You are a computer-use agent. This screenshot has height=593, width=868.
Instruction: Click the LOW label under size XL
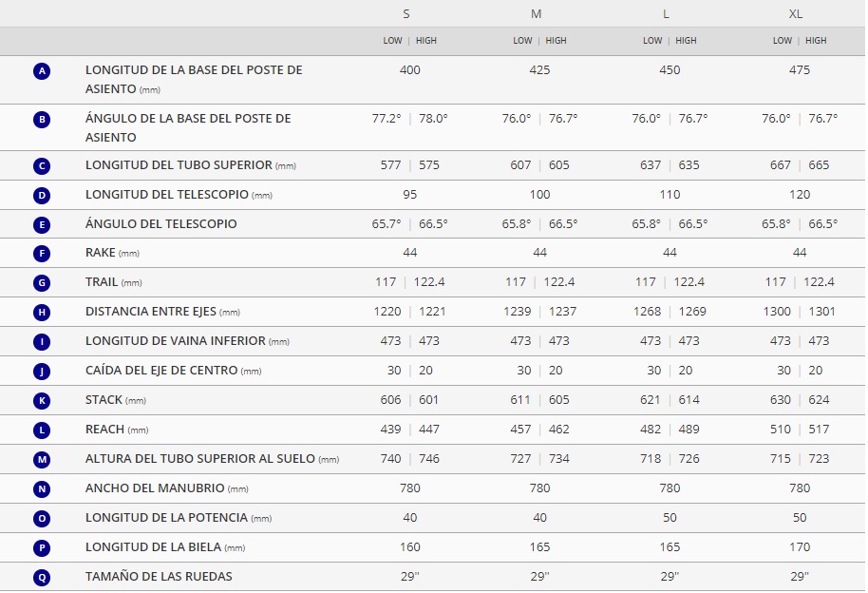[x=783, y=41]
